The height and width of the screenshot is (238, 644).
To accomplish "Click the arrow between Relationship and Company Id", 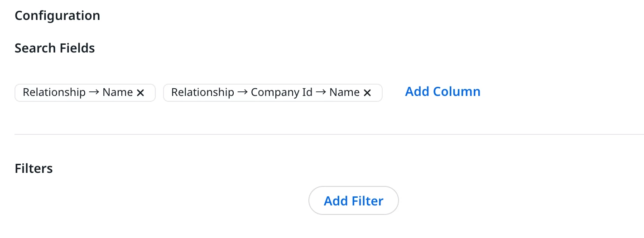I will 242,92.
